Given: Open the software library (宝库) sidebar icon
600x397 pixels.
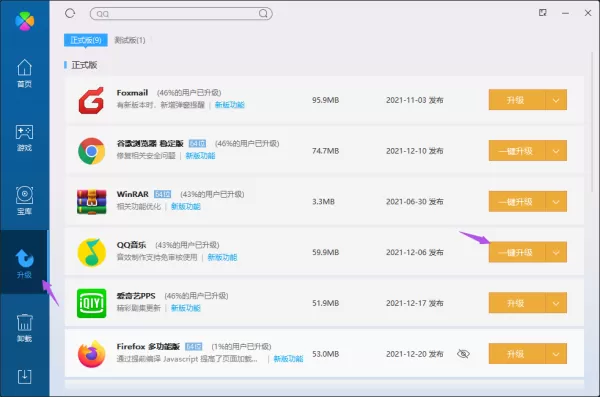Looking at the screenshot, I should (24, 201).
